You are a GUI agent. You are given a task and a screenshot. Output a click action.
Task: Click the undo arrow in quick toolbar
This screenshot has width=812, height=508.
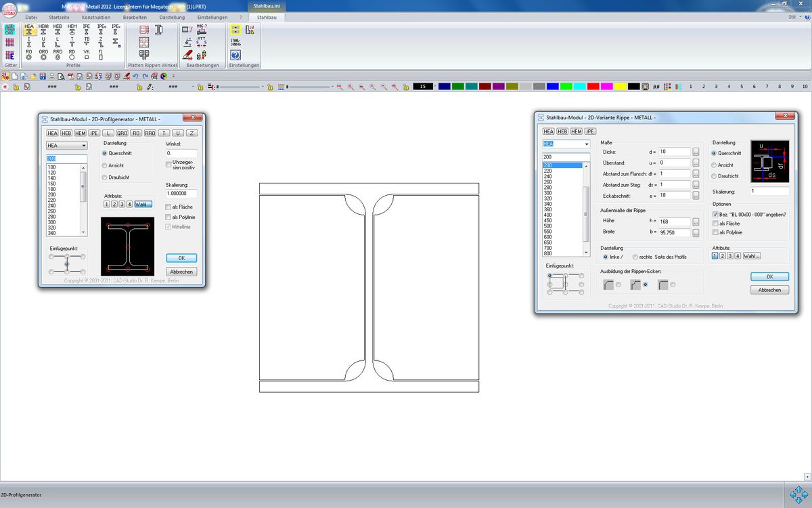pyautogui.click(x=135, y=76)
